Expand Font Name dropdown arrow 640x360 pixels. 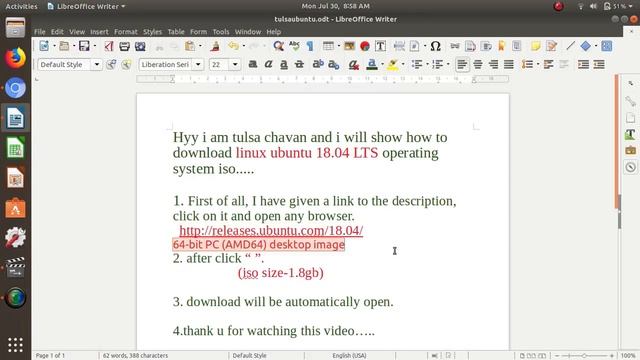pos(198,64)
